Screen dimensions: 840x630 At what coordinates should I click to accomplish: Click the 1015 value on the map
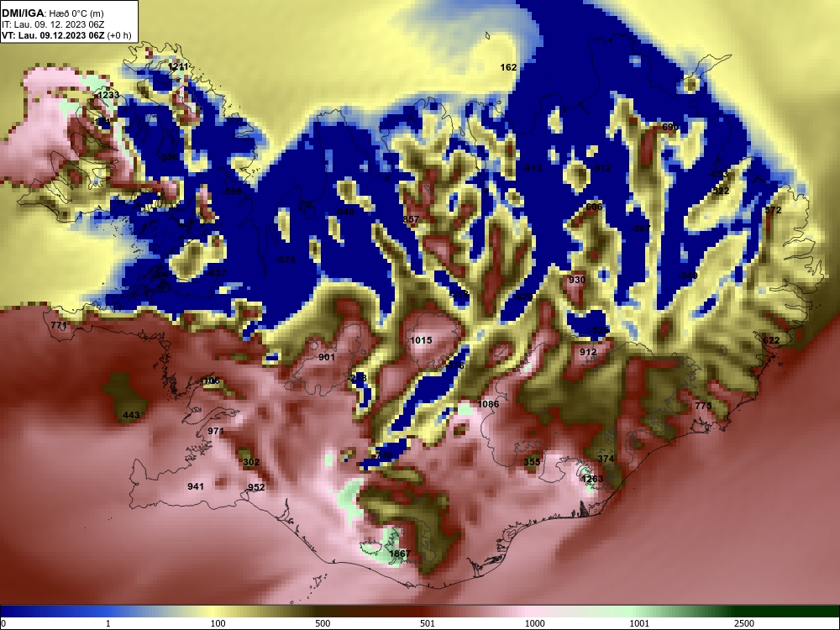point(421,340)
